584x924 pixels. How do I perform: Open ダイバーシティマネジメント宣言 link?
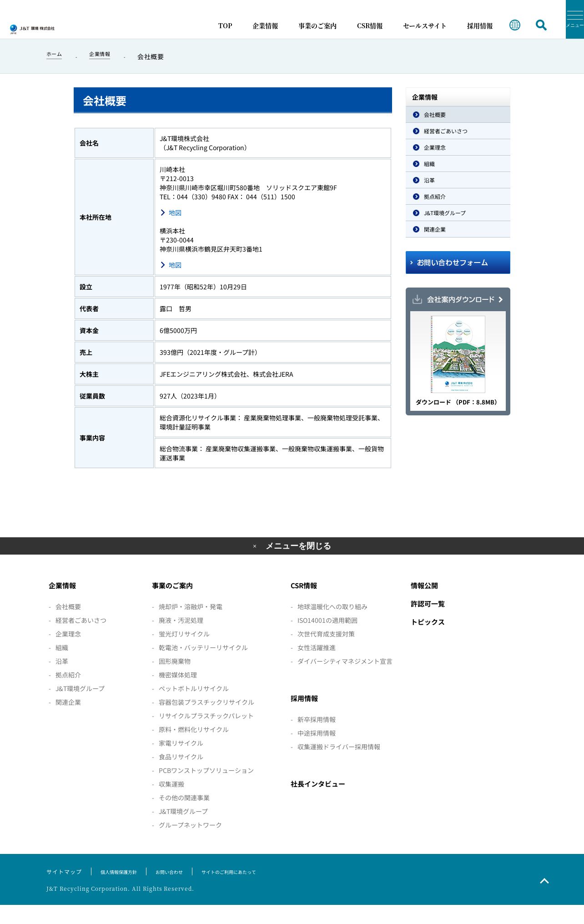(345, 661)
